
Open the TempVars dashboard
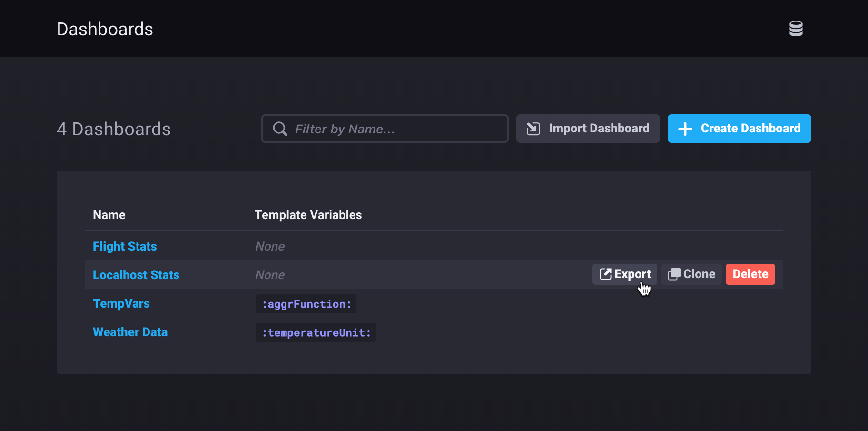click(x=121, y=303)
